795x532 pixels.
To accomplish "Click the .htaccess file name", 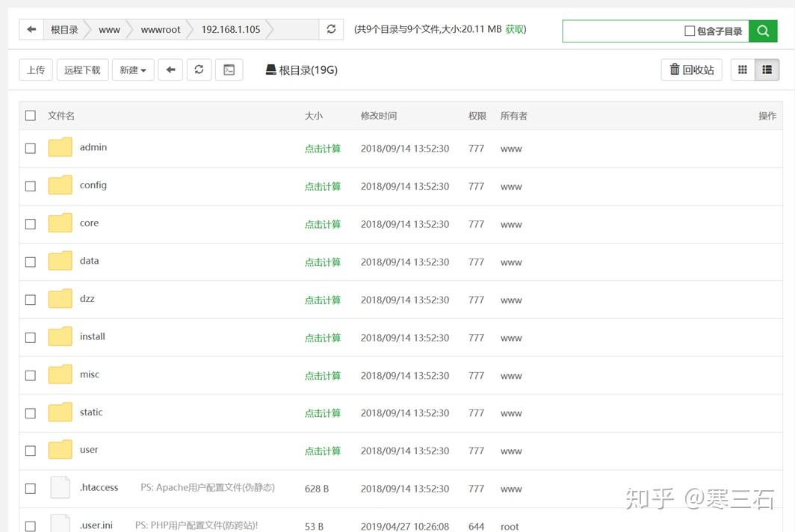I will coord(99,487).
